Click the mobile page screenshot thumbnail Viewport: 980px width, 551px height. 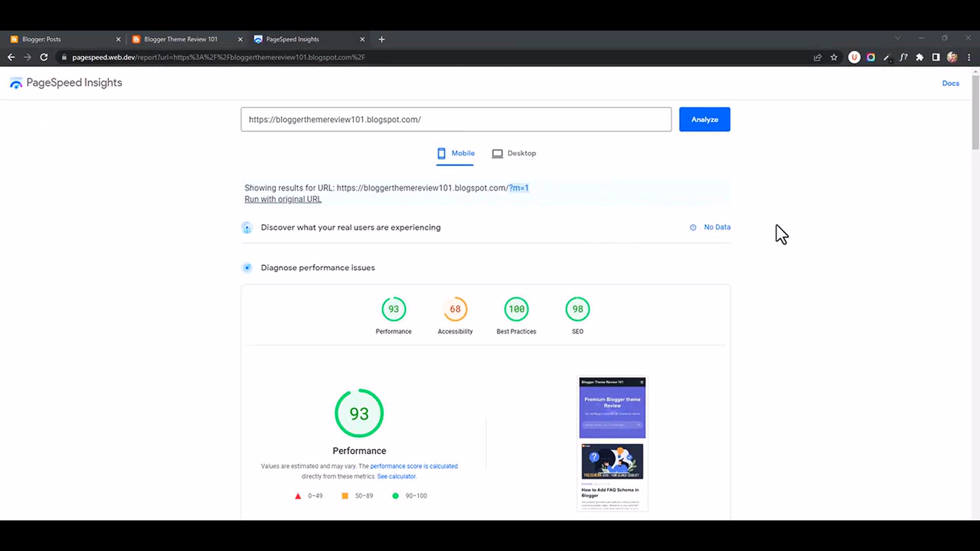(x=612, y=444)
